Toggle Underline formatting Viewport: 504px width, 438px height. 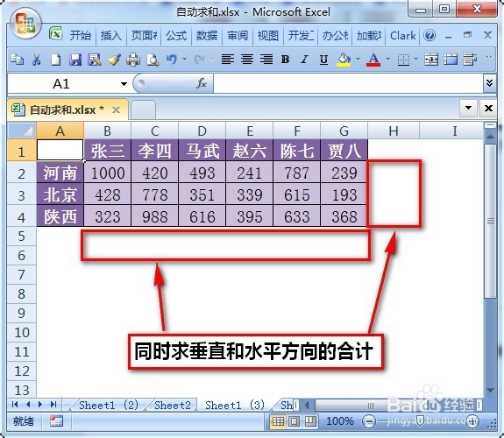click(x=323, y=60)
